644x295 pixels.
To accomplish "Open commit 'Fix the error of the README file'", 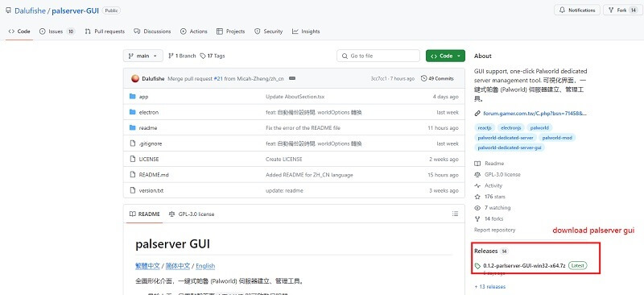I will click(303, 128).
